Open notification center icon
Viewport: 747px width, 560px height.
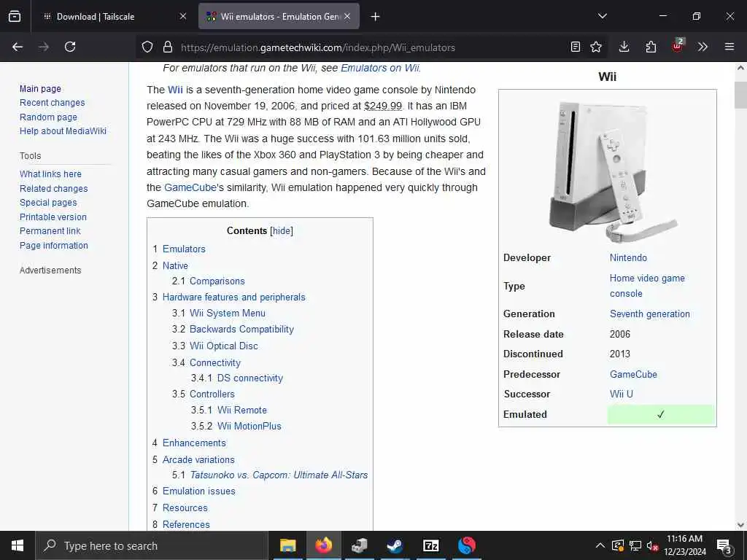(724, 546)
